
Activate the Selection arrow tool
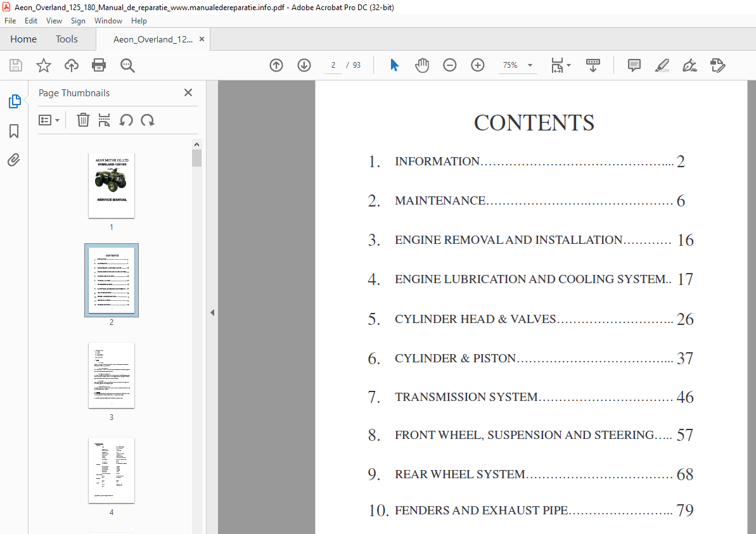(x=394, y=65)
